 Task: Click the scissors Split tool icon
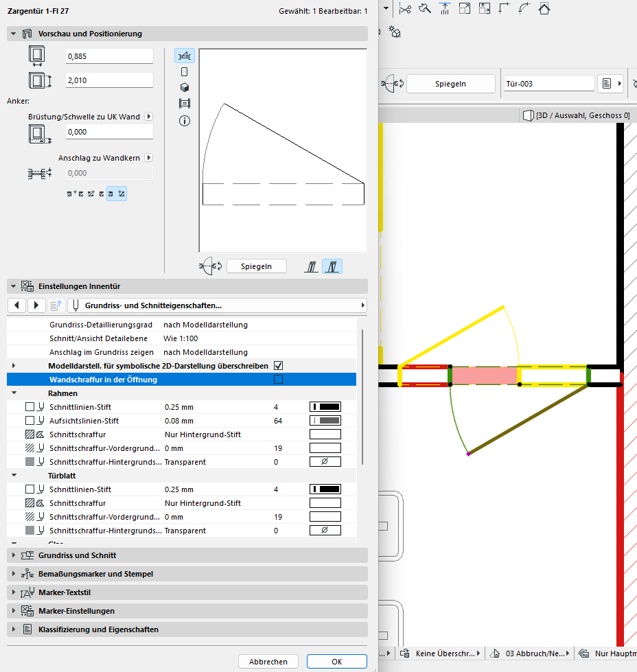(x=405, y=8)
